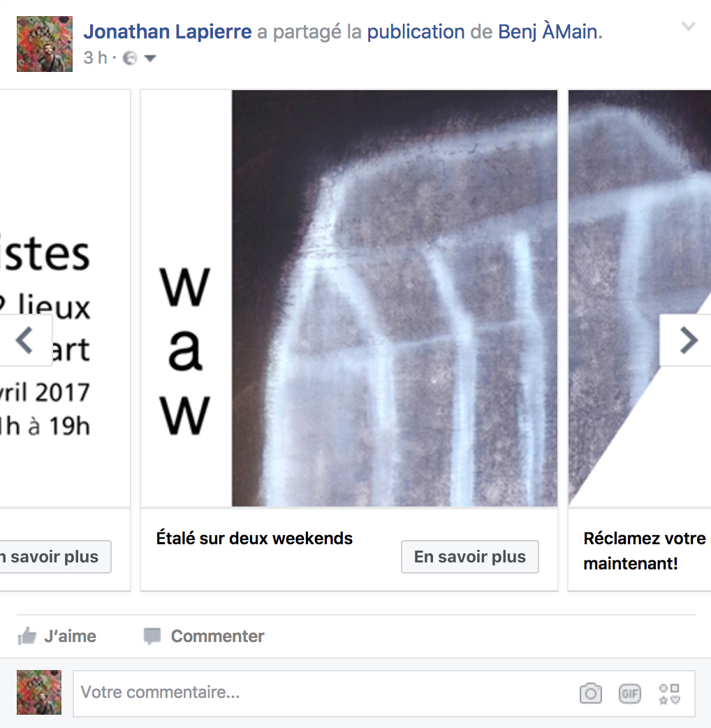Click in the Votre commentaire text field

click(325, 692)
